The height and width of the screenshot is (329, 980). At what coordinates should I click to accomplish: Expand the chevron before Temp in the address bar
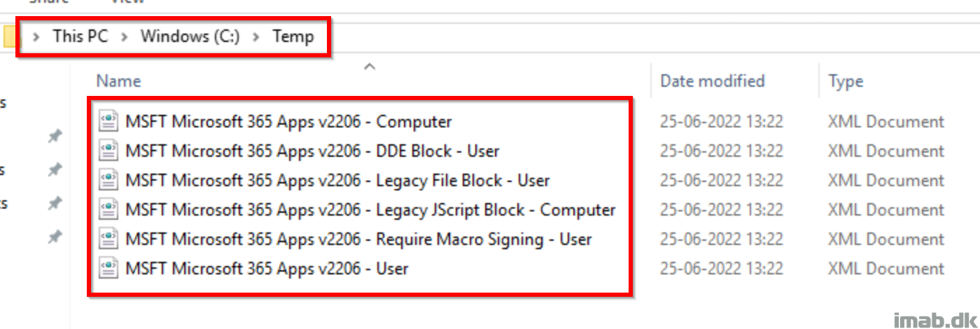256,37
